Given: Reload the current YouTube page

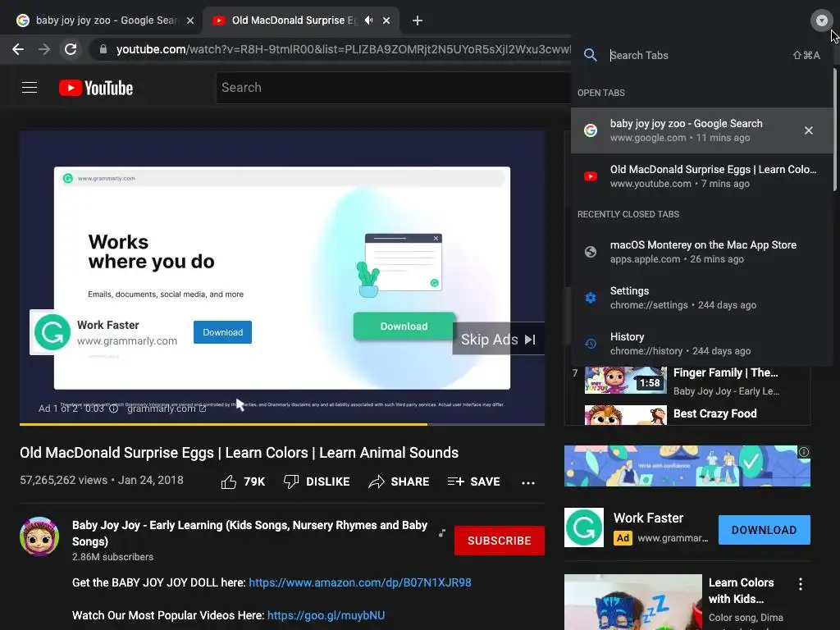Looking at the screenshot, I should point(71,49).
